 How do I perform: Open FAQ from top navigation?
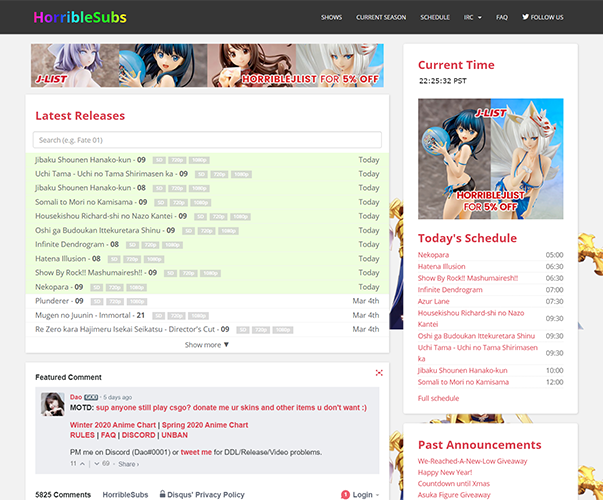(502, 17)
